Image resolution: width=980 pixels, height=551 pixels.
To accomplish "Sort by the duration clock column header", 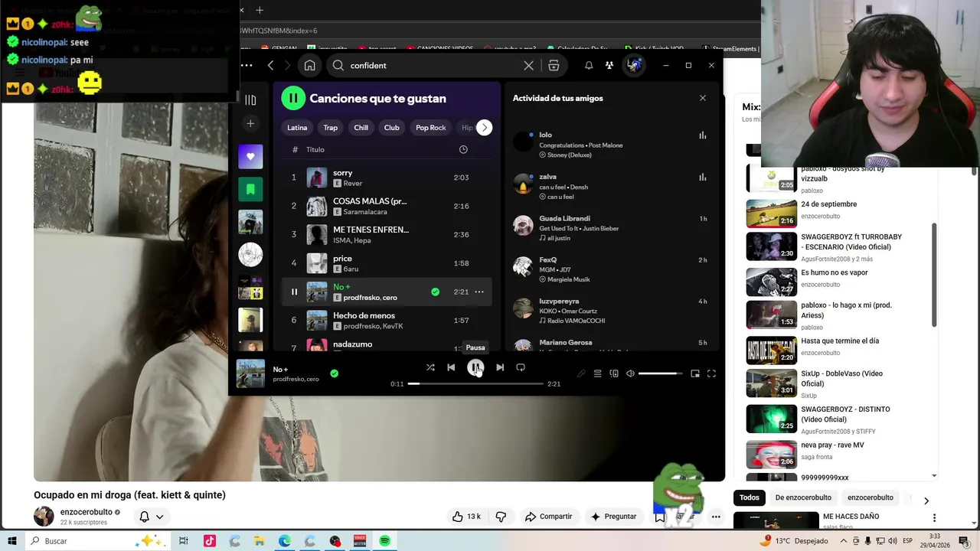I will [x=463, y=149].
